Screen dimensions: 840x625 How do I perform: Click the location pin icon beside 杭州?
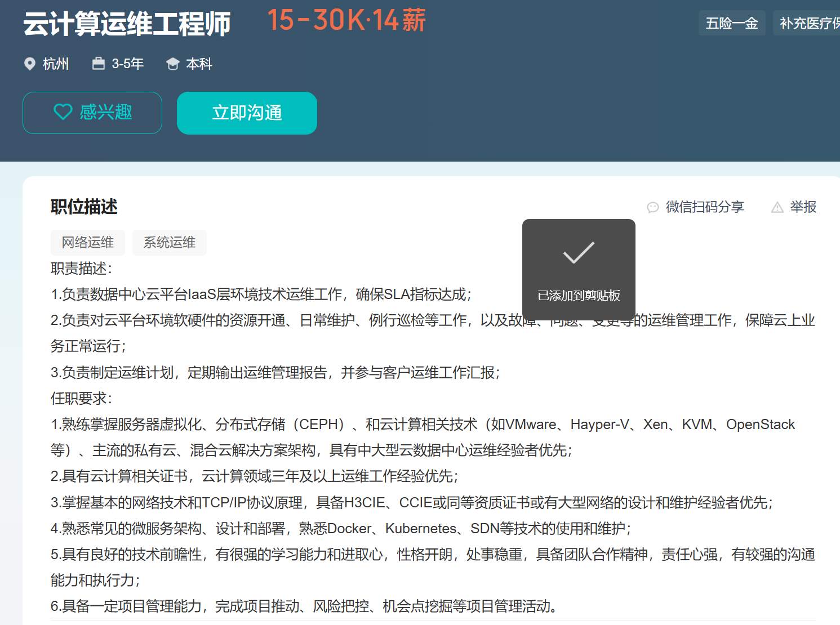click(x=30, y=64)
